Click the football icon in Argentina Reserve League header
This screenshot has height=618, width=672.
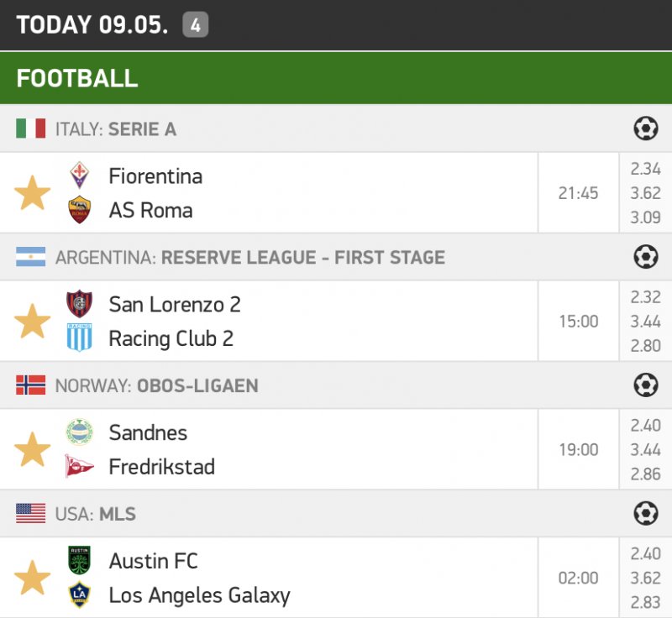[x=645, y=257]
